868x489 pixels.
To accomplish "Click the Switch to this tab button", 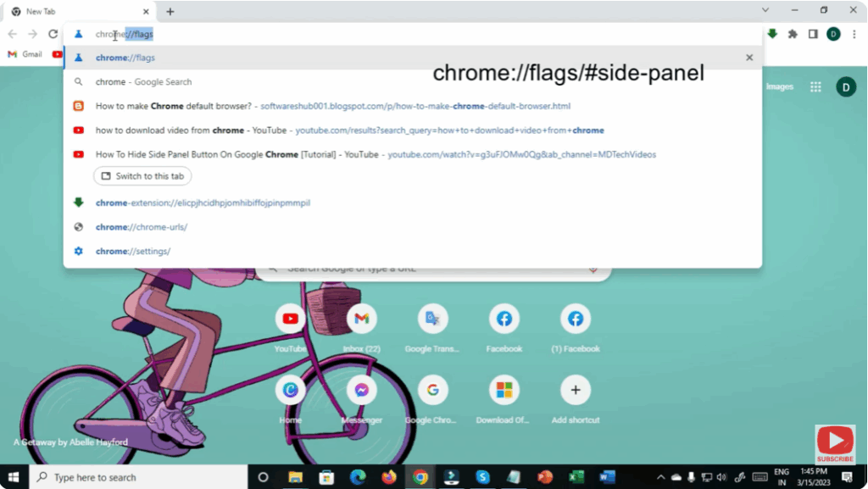I will [142, 175].
